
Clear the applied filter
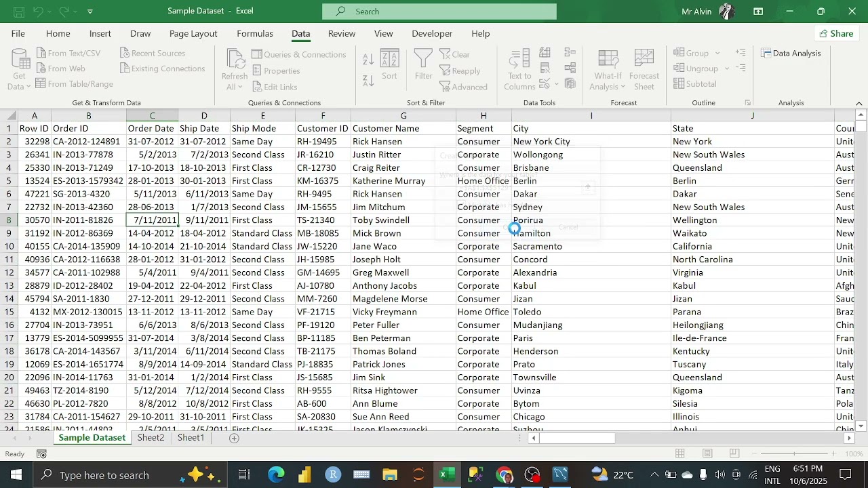[454, 54]
